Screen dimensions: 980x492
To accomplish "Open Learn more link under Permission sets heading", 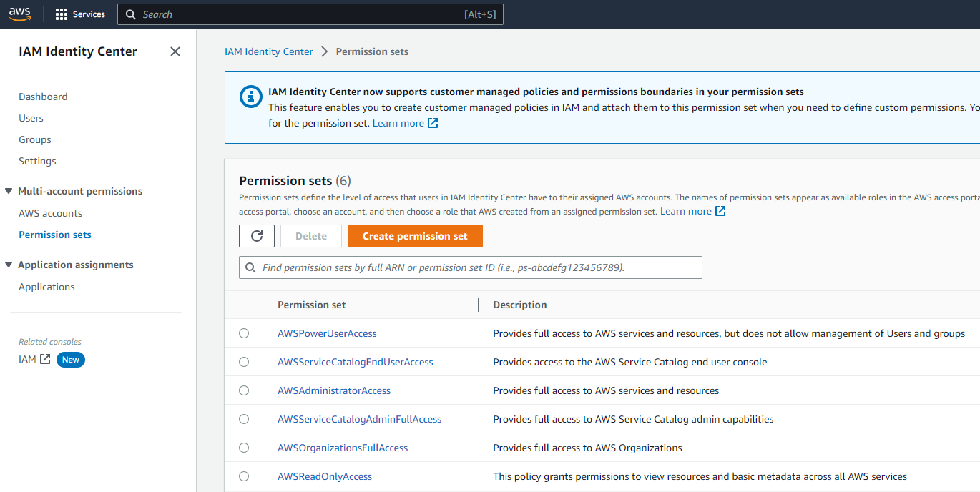I will coord(692,211).
